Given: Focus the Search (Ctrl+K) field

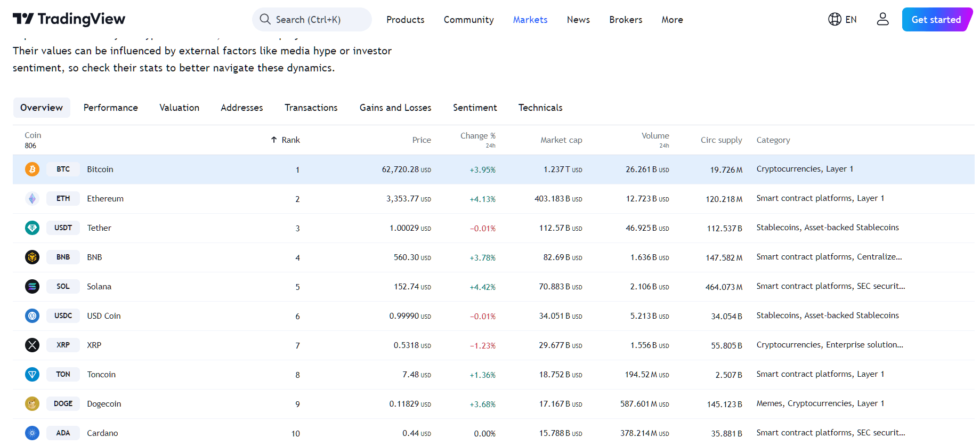Looking at the screenshot, I should tap(312, 19).
